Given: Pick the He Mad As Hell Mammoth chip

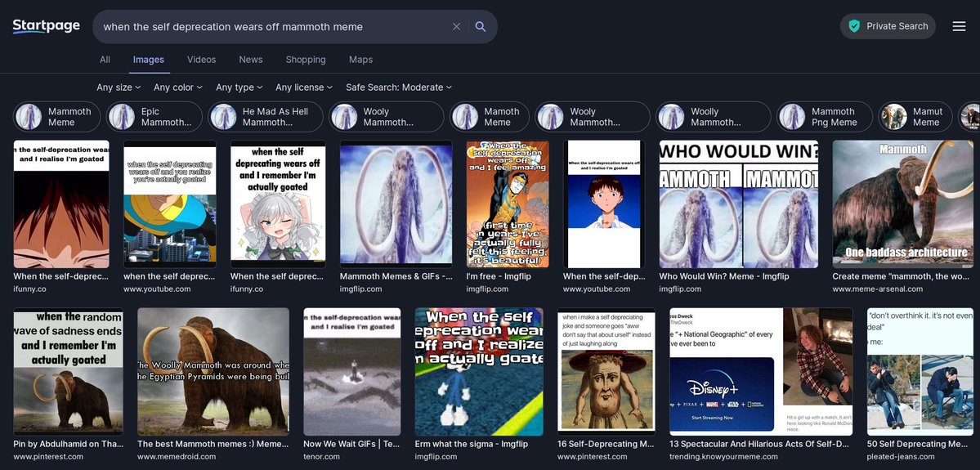Looking at the screenshot, I should point(266,117).
